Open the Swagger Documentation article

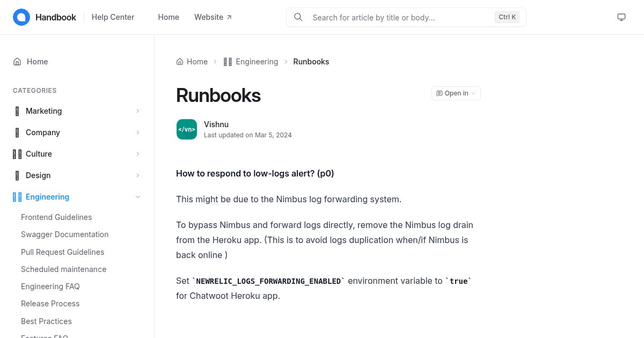pos(65,234)
